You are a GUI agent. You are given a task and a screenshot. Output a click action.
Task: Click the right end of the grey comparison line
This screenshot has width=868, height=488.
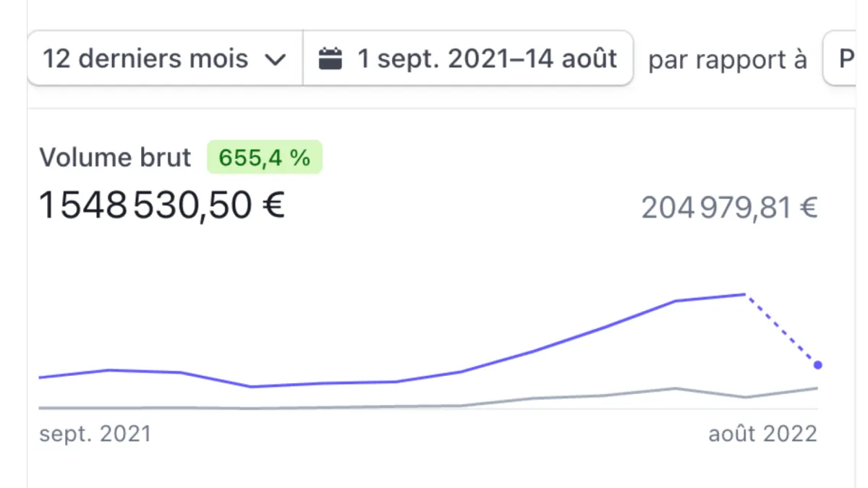pyautogui.click(x=816, y=388)
